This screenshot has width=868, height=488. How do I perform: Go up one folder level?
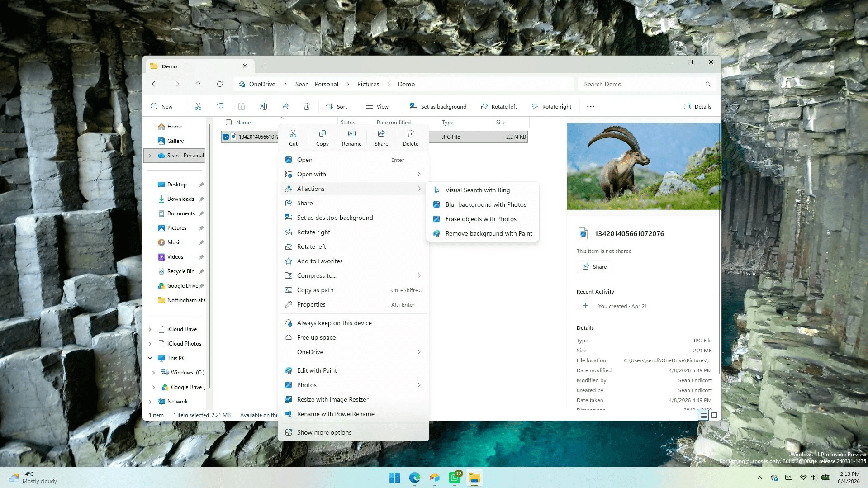tap(198, 84)
